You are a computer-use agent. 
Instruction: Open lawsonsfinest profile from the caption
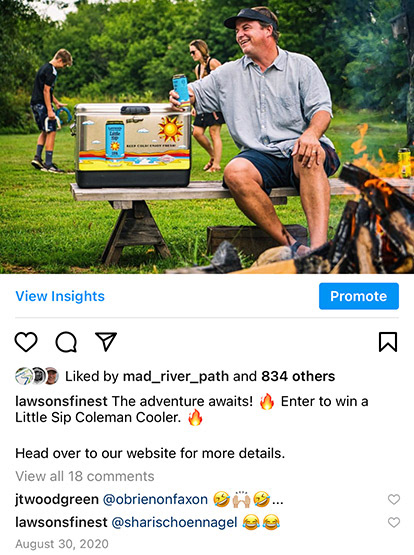pyautogui.click(x=61, y=401)
